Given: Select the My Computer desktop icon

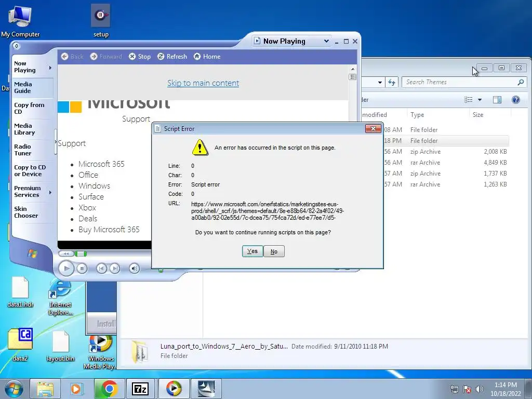Looking at the screenshot, I should pos(20,21).
